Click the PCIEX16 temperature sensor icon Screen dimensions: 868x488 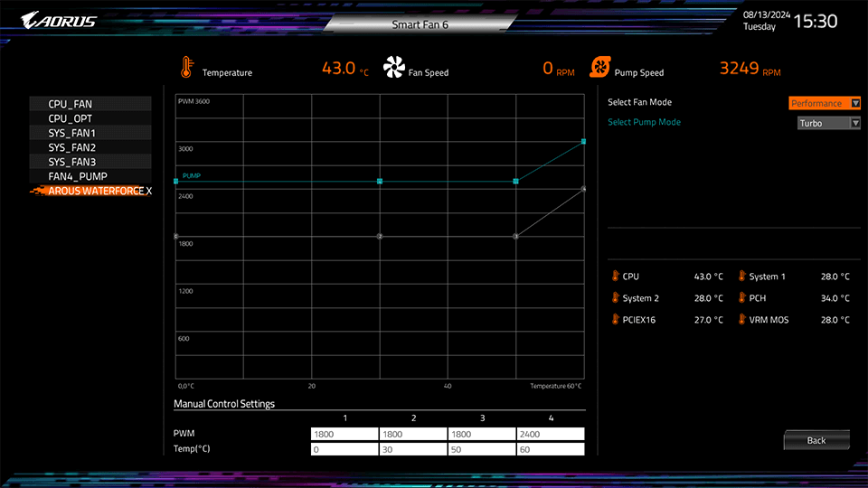coord(614,319)
